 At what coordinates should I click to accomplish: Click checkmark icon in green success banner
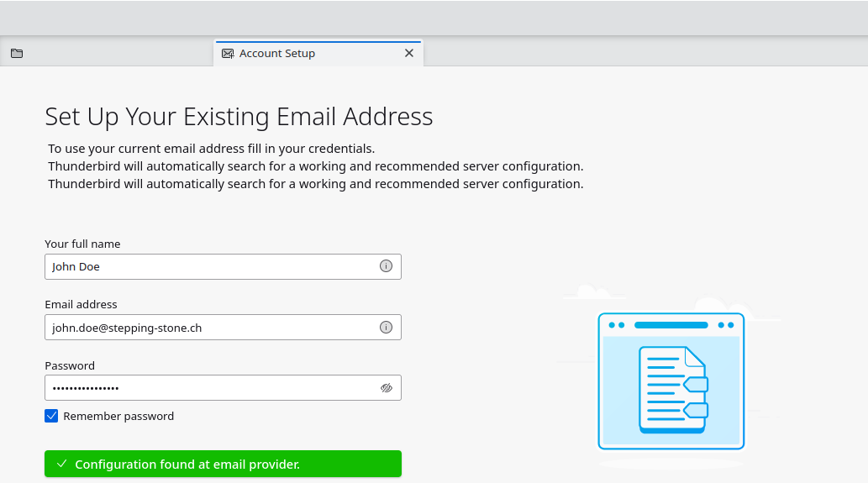61,465
